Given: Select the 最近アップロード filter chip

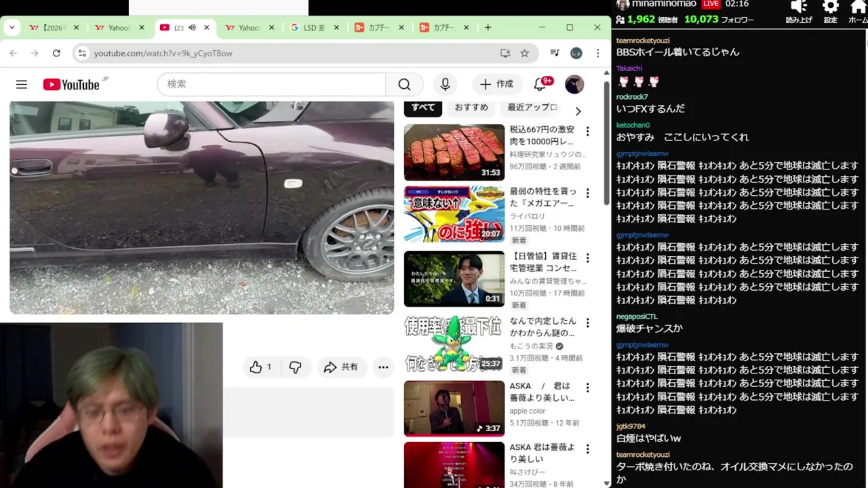Looking at the screenshot, I should (x=532, y=108).
